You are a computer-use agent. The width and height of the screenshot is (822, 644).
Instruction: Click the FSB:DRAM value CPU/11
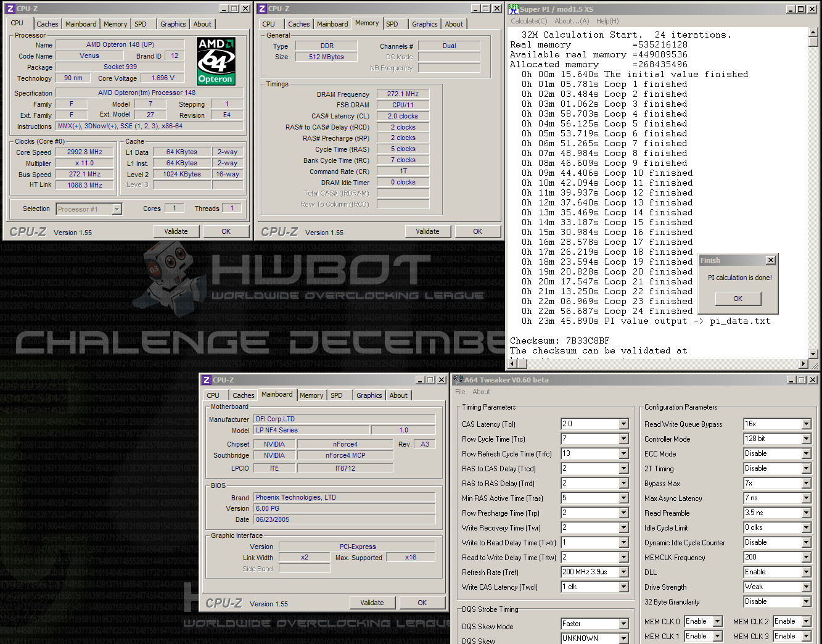(x=403, y=105)
